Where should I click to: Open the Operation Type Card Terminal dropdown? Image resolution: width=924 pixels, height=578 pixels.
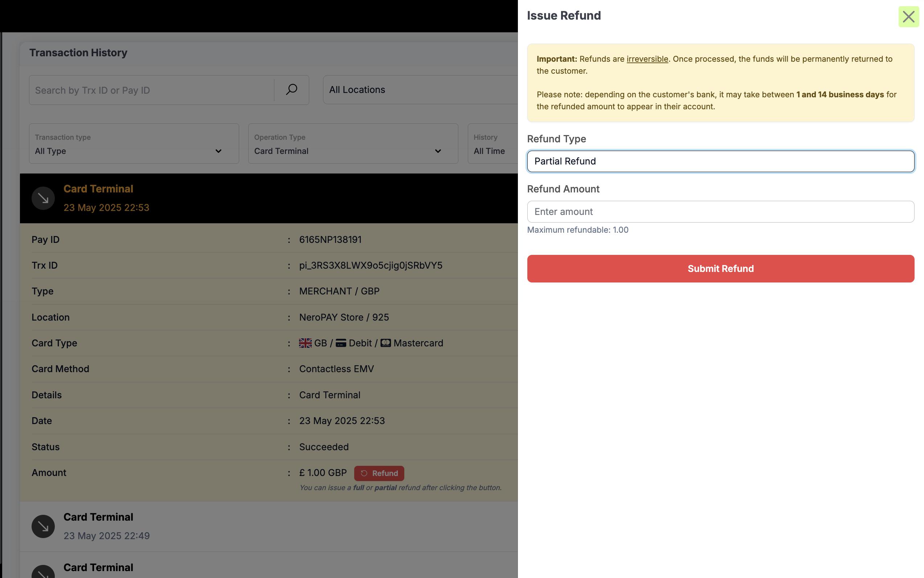[x=353, y=144]
